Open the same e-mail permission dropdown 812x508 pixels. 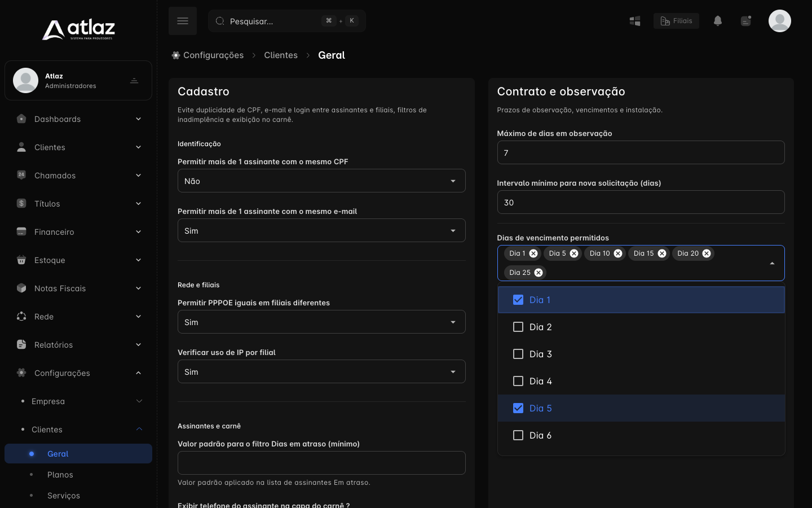(x=321, y=230)
